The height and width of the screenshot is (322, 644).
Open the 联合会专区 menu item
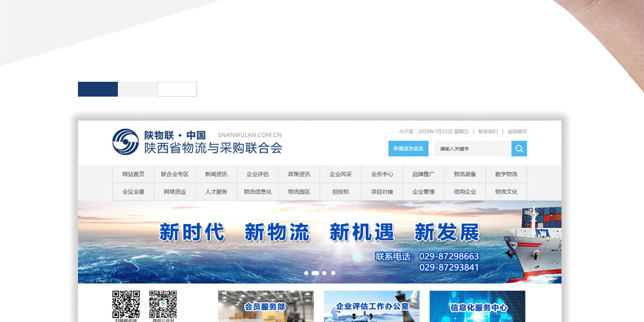(175, 174)
